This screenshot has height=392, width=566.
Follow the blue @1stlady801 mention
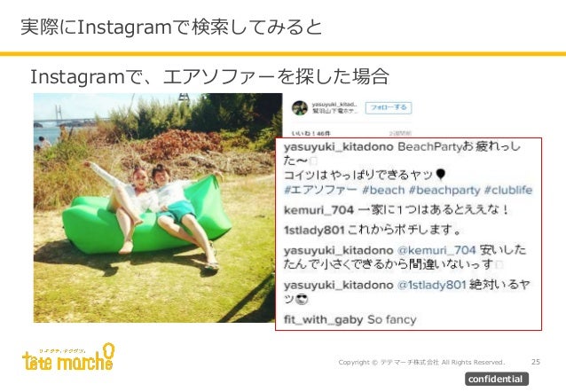point(432,285)
